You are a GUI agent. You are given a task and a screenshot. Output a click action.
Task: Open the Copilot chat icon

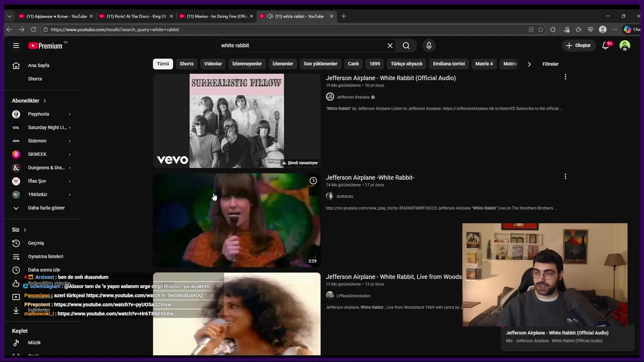[x=627, y=29]
